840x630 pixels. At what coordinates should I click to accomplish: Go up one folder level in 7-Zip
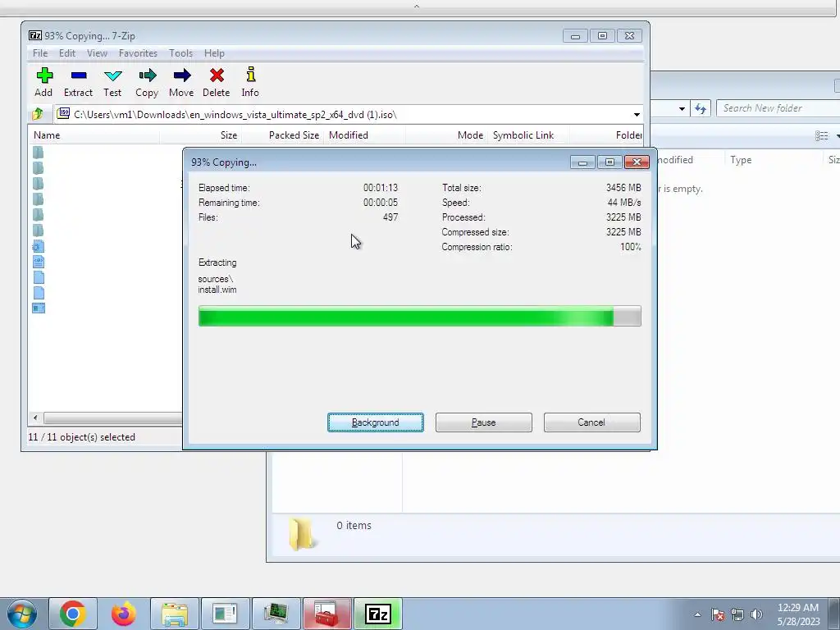(x=38, y=114)
